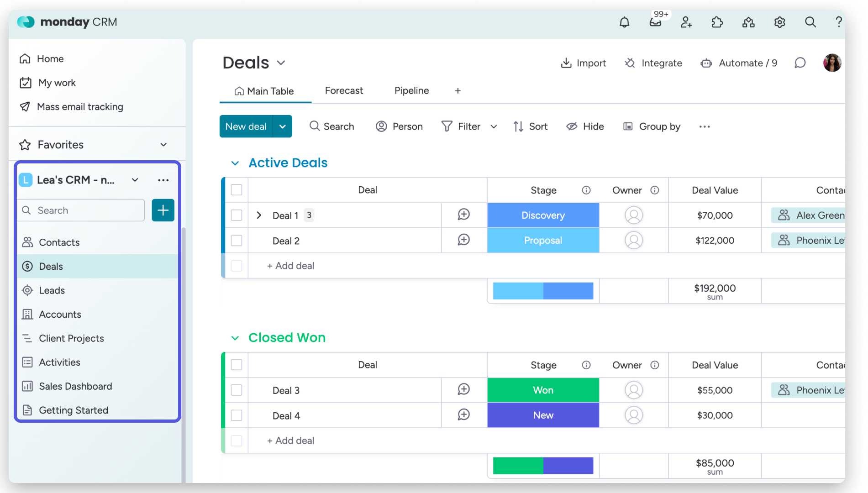This screenshot has width=868, height=493.
Task: Expand subitems of Deal 1
Action: point(259,215)
